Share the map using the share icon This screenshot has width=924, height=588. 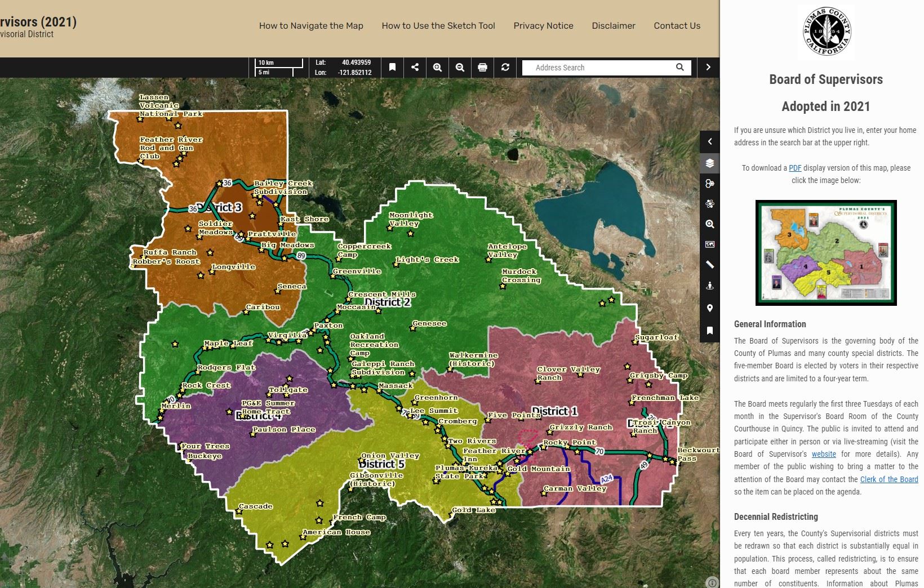click(415, 68)
